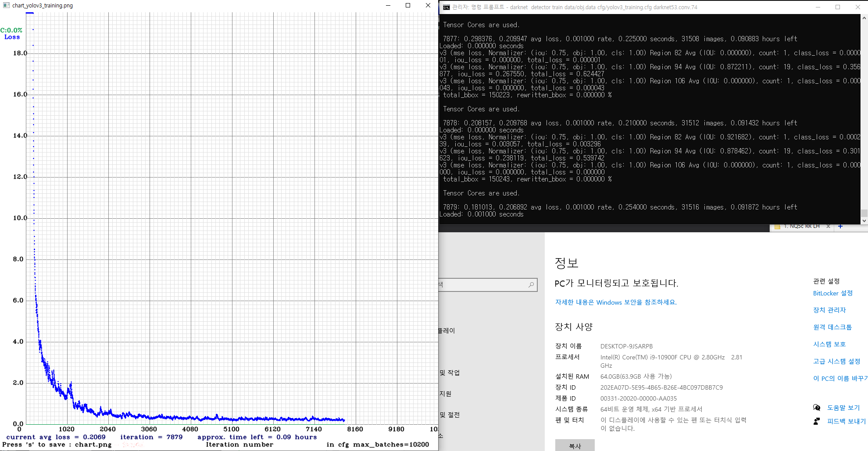Click the 4080 iteration axis label
This screenshot has width=868, height=451.
pyautogui.click(x=190, y=429)
